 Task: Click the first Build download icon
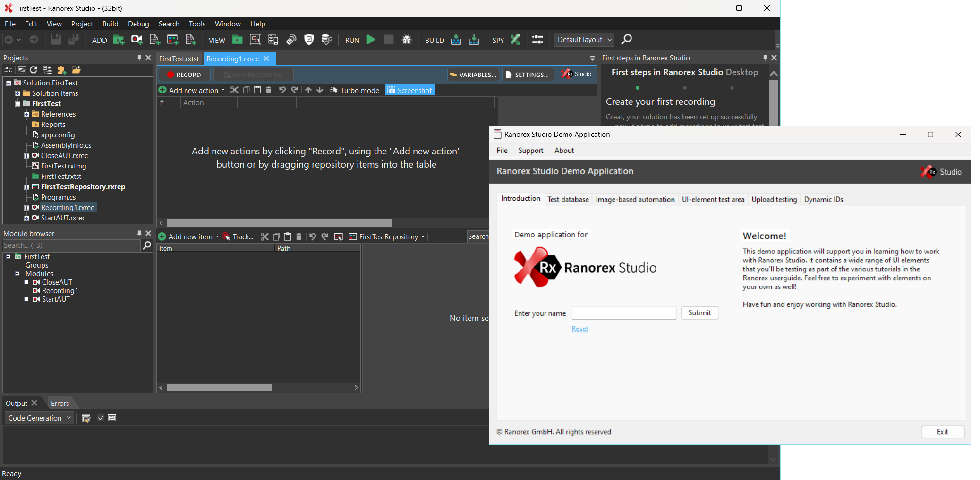click(456, 40)
